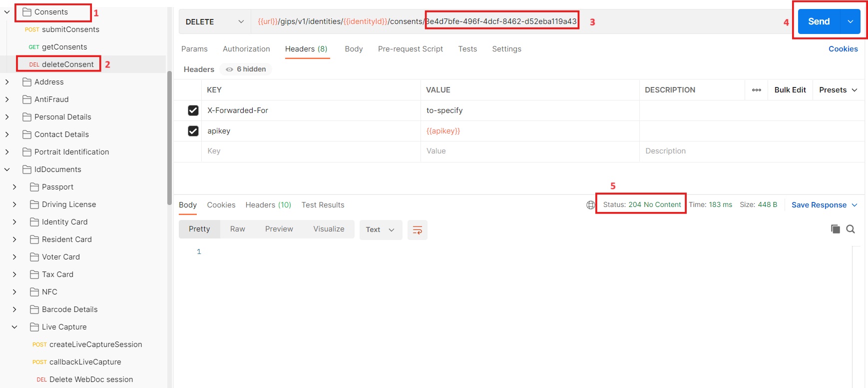Open the Save Response dropdown arrow
The width and height of the screenshot is (868, 388).
click(855, 205)
